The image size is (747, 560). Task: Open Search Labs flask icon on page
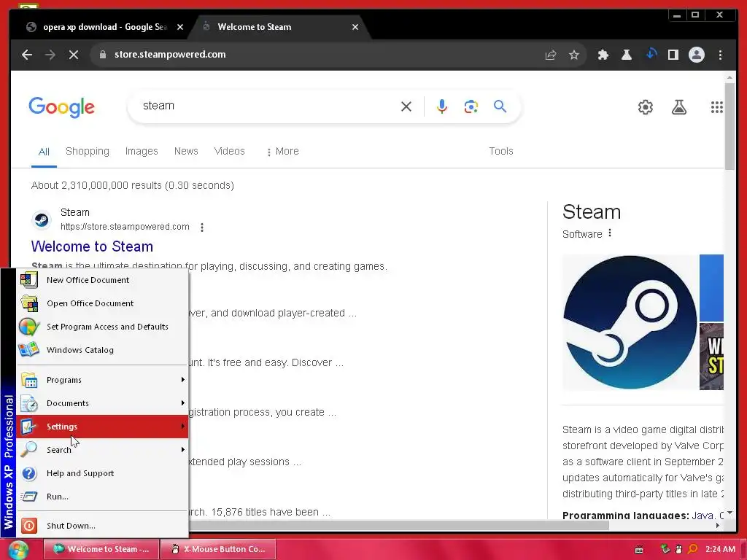pyautogui.click(x=679, y=107)
